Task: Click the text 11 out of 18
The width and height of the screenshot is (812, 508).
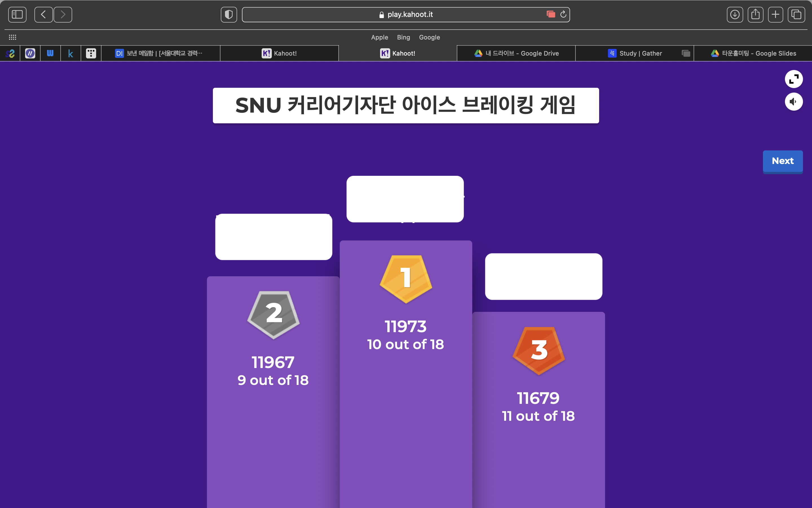Action: click(x=539, y=416)
